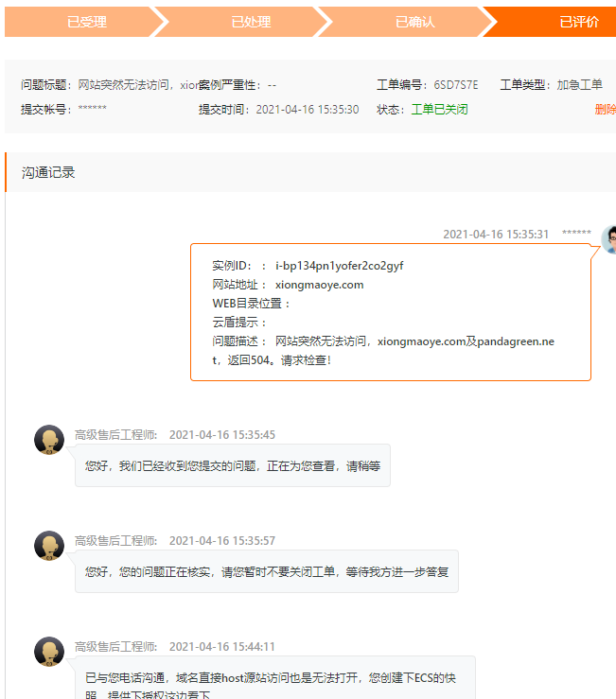Click the green 工单已关闭 status text
Viewport: 616px width, 699px height.
click(439, 109)
